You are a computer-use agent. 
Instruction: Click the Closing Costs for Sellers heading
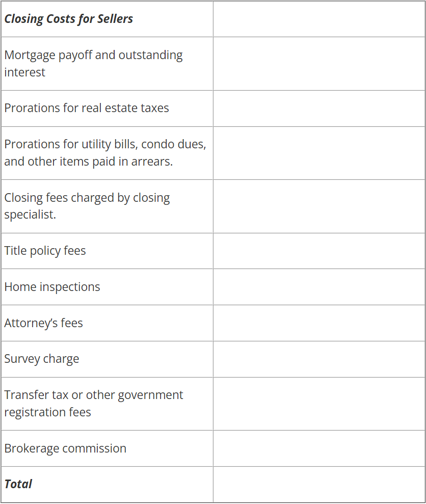click(68, 19)
